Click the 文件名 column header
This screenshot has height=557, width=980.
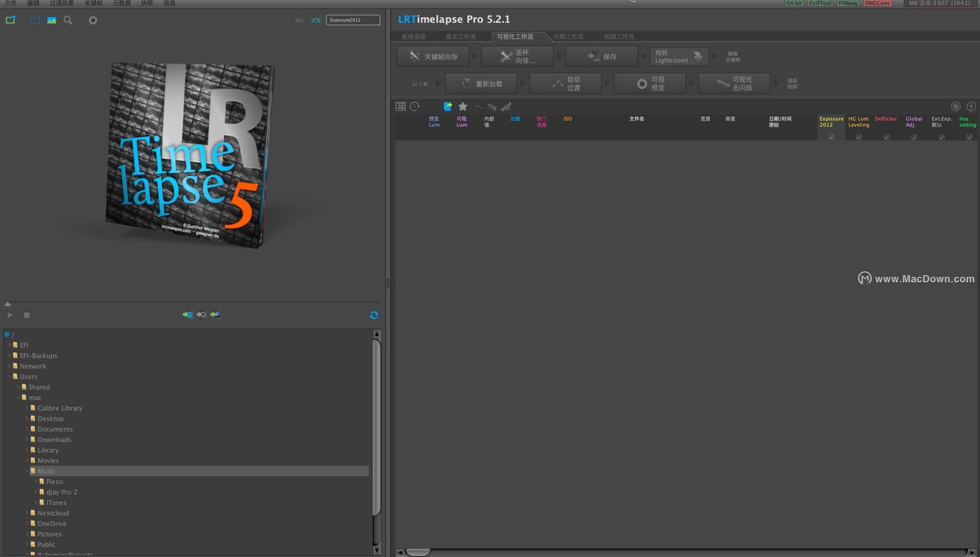[x=637, y=119]
